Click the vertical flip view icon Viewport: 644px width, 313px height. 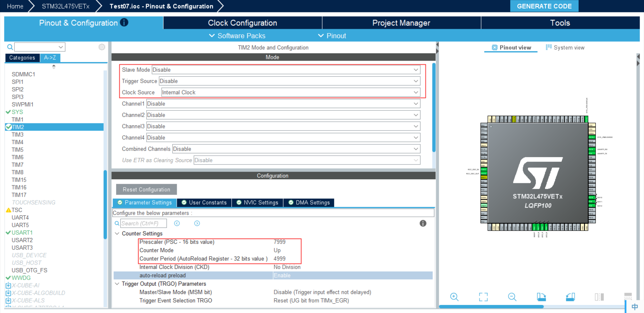[599, 297]
